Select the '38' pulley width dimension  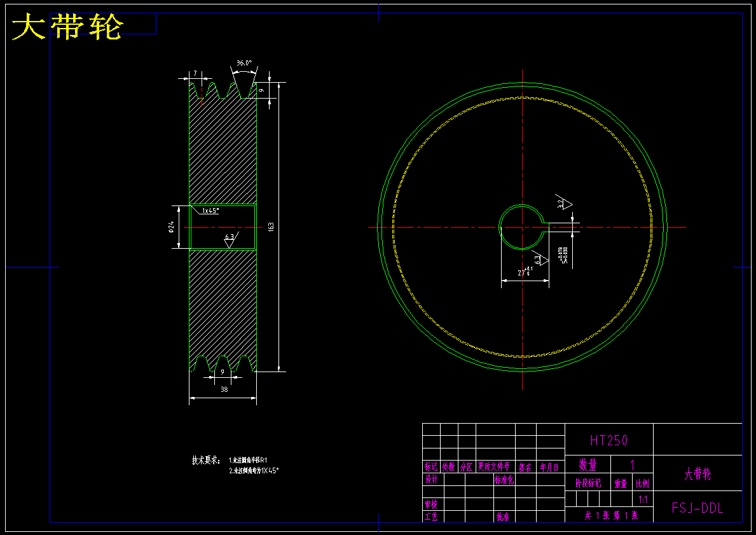(x=224, y=389)
